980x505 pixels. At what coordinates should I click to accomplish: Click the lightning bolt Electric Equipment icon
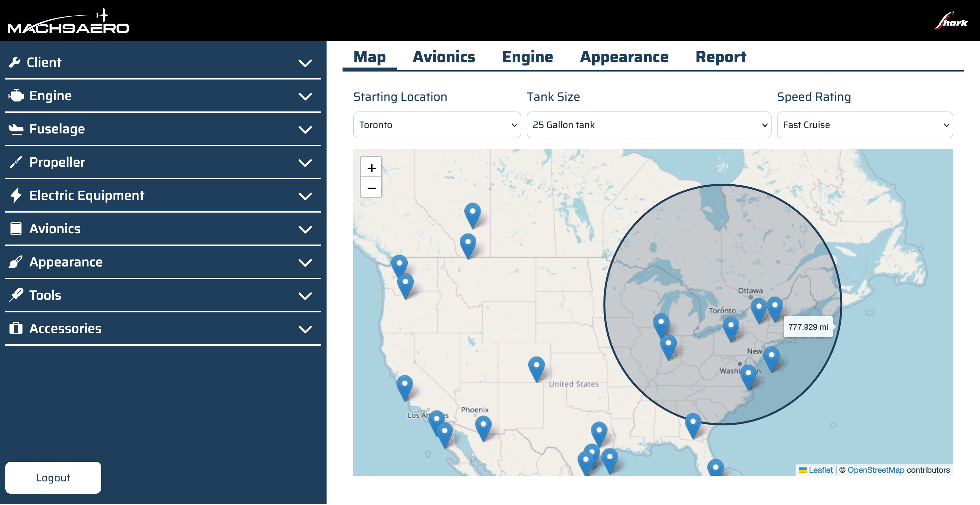[16, 196]
